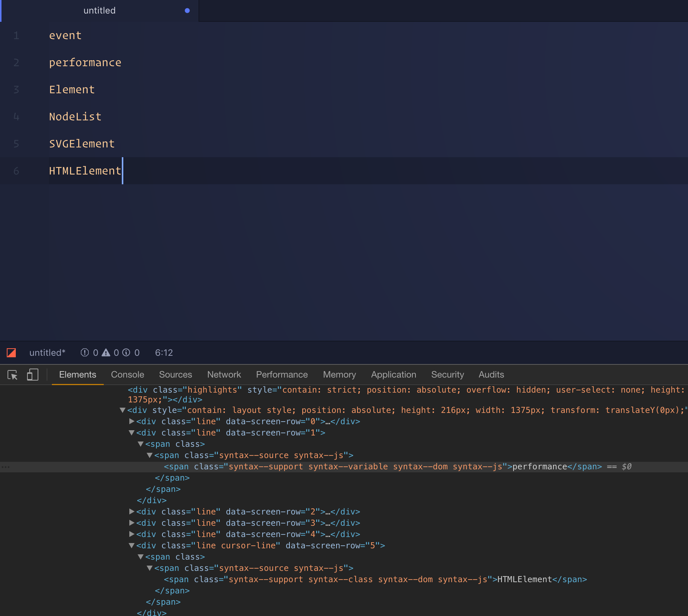Collapse the data-screen-row="1" line div

pyautogui.click(x=132, y=433)
